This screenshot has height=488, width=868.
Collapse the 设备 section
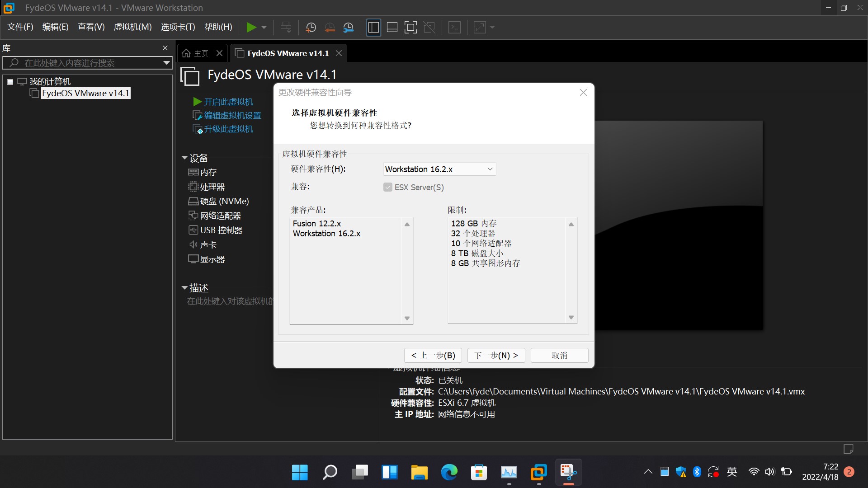pyautogui.click(x=184, y=158)
